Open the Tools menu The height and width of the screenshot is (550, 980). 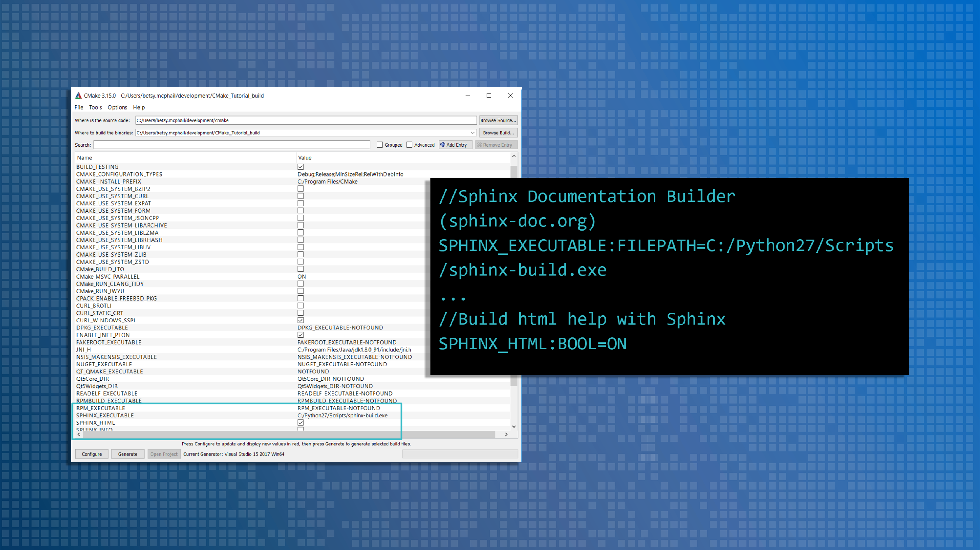click(x=95, y=107)
